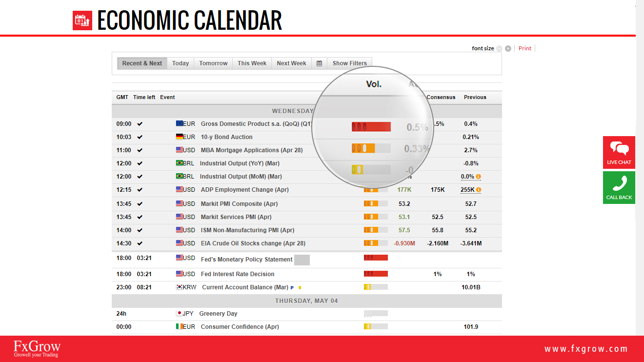Click the FxGrow logo in footer
This screenshot has height=362, width=644.
coord(37,348)
